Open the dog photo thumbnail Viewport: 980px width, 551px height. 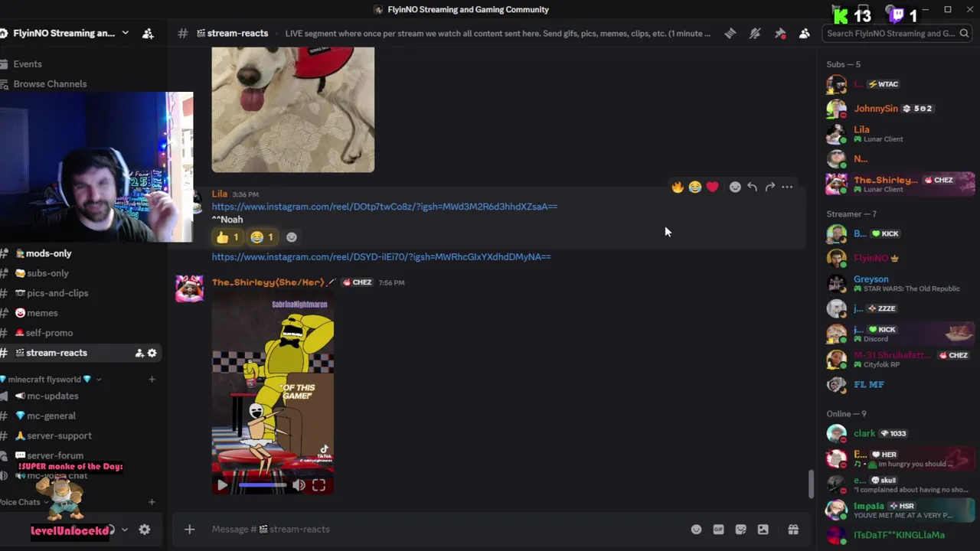click(x=293, y=109)
